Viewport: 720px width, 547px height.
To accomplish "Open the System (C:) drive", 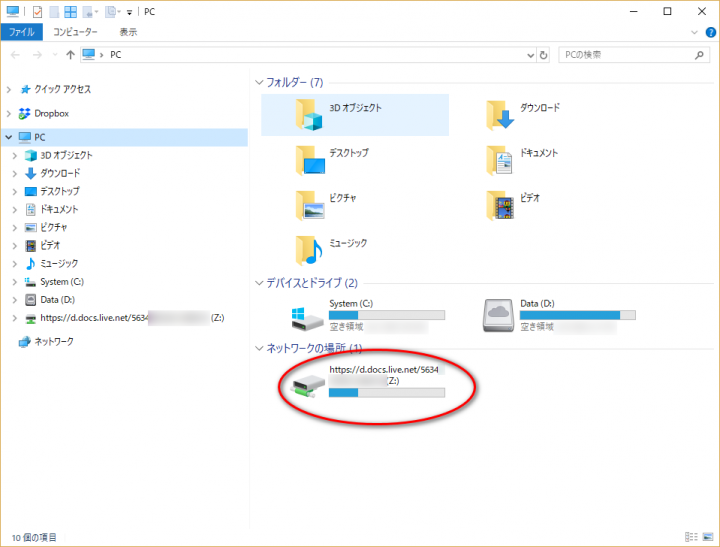I will pyautogui.click(x=309, y=317).
